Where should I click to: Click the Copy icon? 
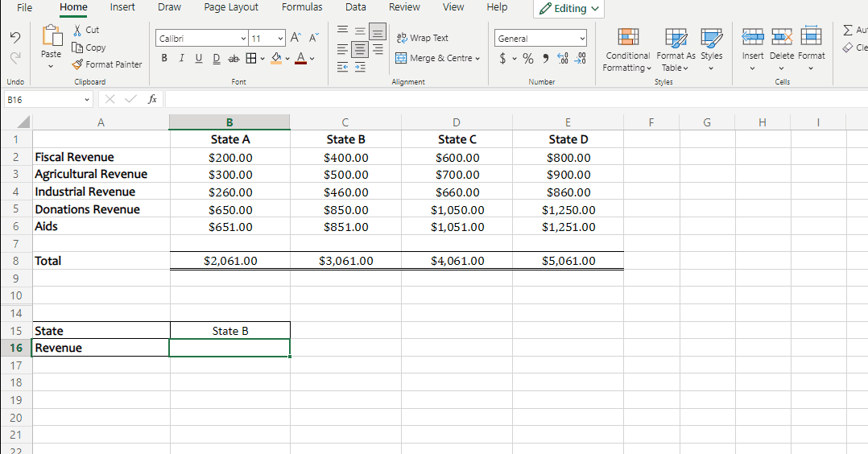pos(77,47)
